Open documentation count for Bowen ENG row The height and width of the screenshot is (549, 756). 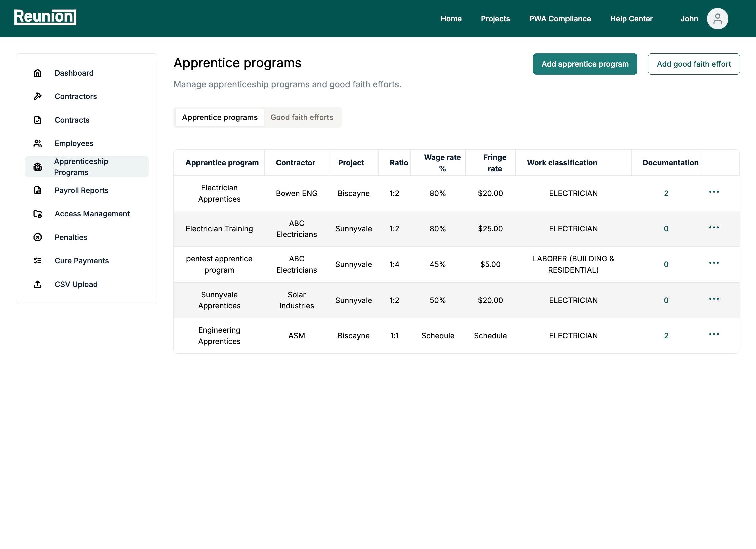[666, 193]
